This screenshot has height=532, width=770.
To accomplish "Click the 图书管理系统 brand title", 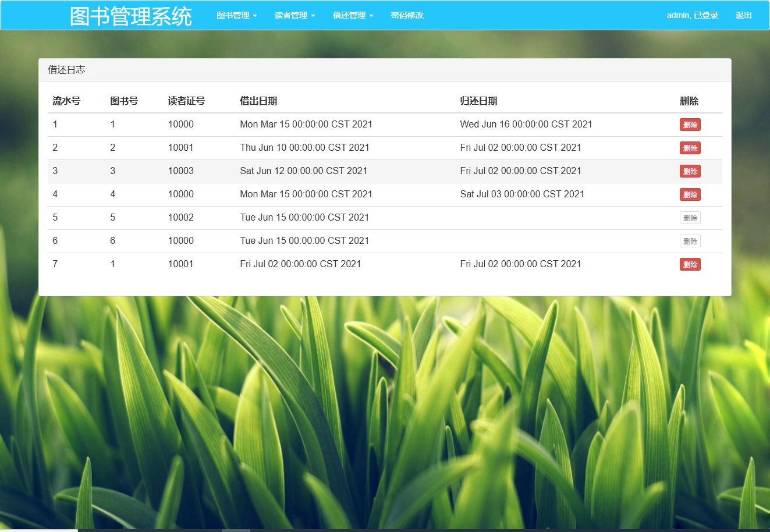I will (x=131, y=16).
